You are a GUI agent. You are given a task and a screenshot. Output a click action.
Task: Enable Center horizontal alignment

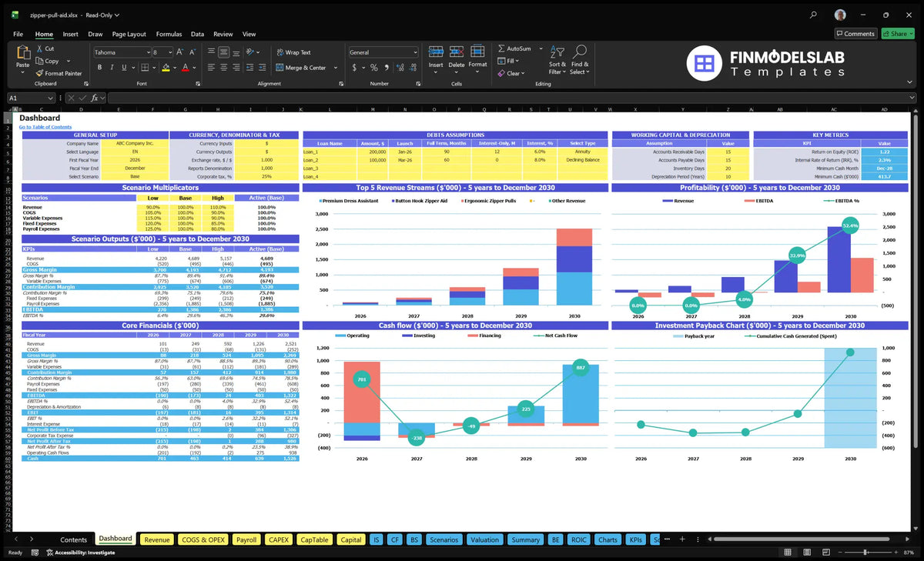(223, 68)
